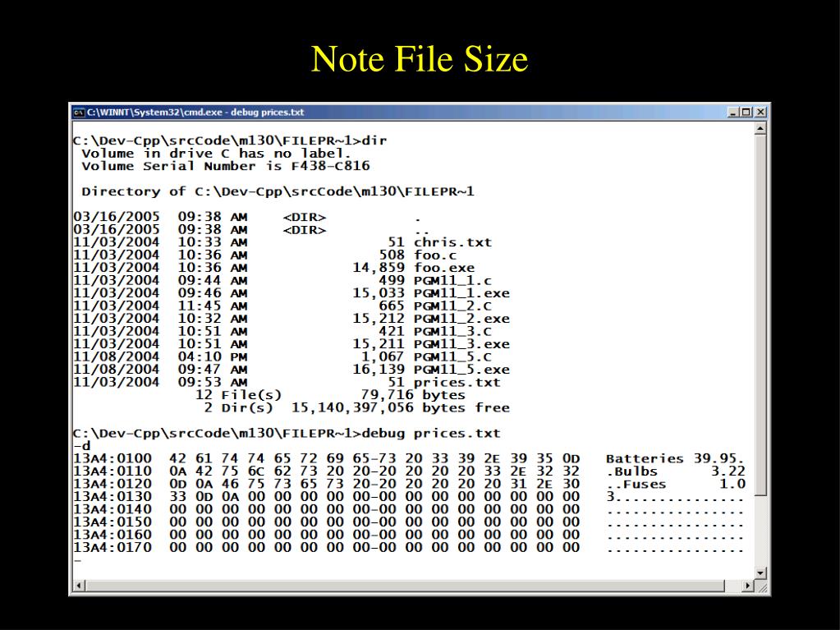Viewport: 840px width, 630px height.
Task: Click prices.txt in the directory listing
Action: [x=457, y=383]
